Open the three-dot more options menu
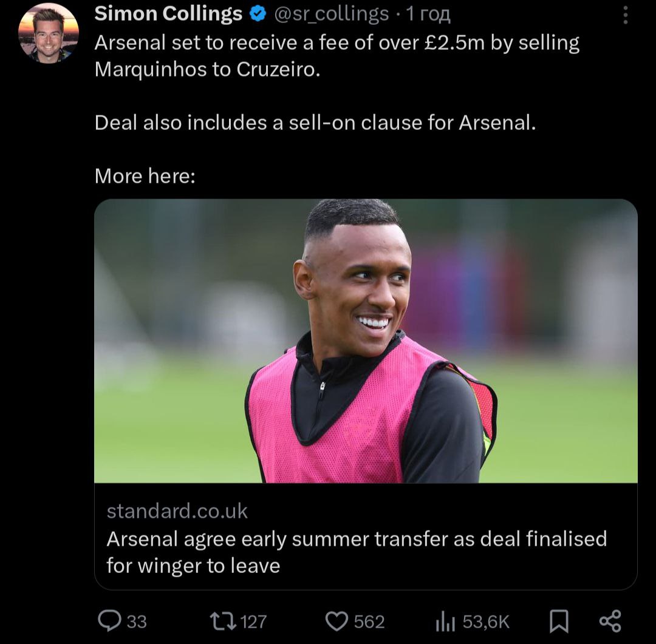Screen dimensions: 656x644 coord(626,15)
